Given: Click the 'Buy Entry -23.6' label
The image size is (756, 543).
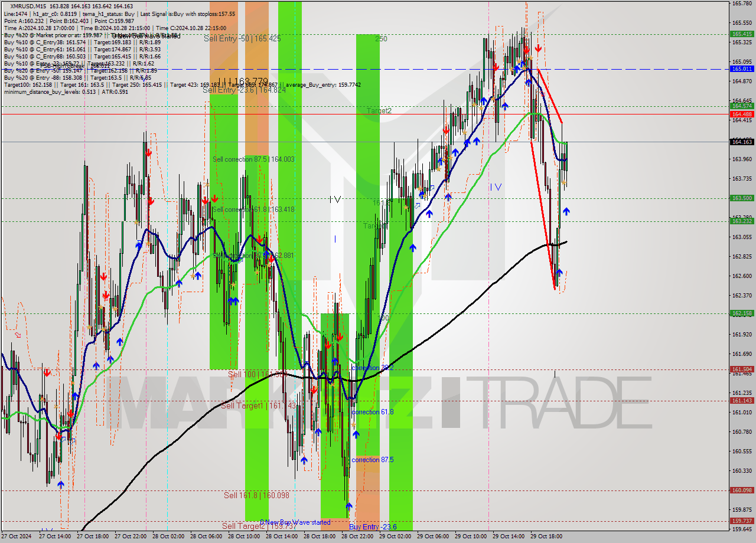Looking at the screenshot, I should tap(373, 527).
